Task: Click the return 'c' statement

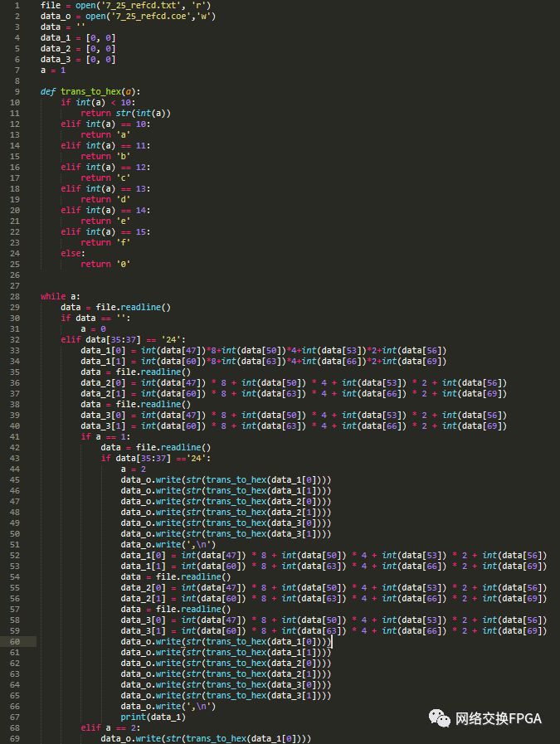Action: pos(105,178)
